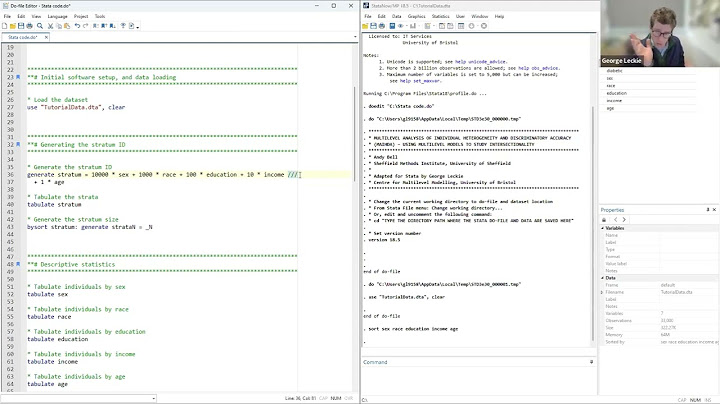Jump to the next bookmark icon

[112, 26]
